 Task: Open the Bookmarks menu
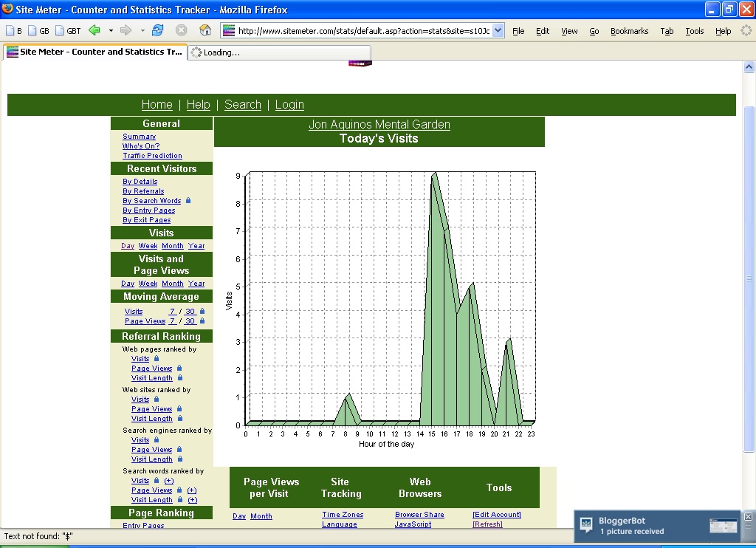tap(629, 31)
